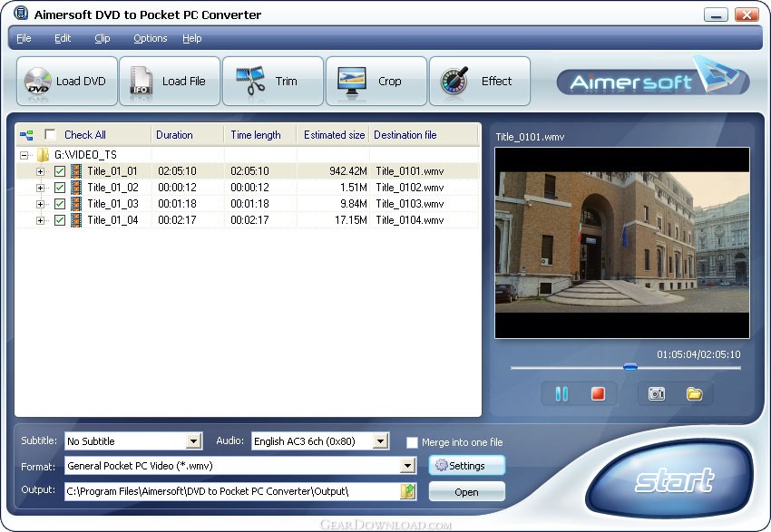Click the video preview image
The image size is (771, 532).
click(x=622, y=243)
